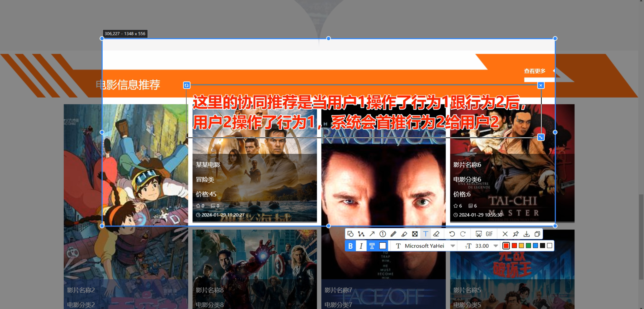Select the pencil drawing tool

[x=393, y=234]
